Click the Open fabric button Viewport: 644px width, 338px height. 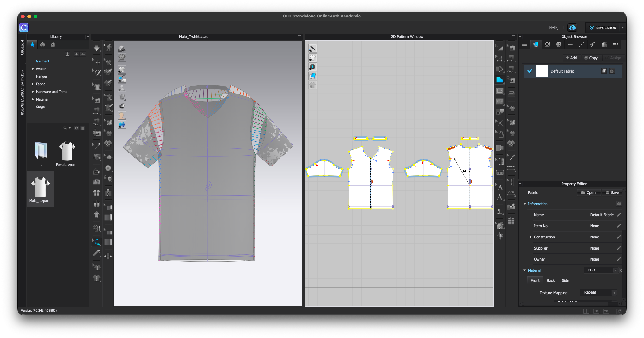pos(589,193)
